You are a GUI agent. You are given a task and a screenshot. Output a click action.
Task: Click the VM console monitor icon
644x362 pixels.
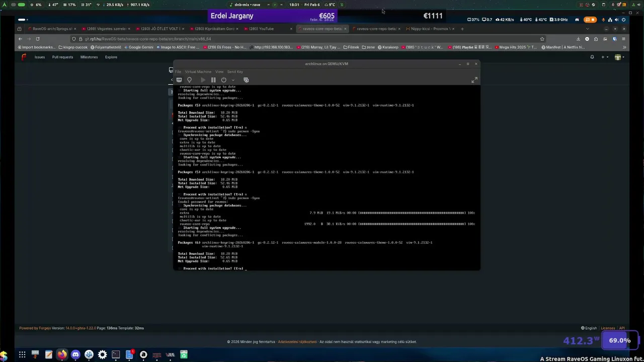179,80
